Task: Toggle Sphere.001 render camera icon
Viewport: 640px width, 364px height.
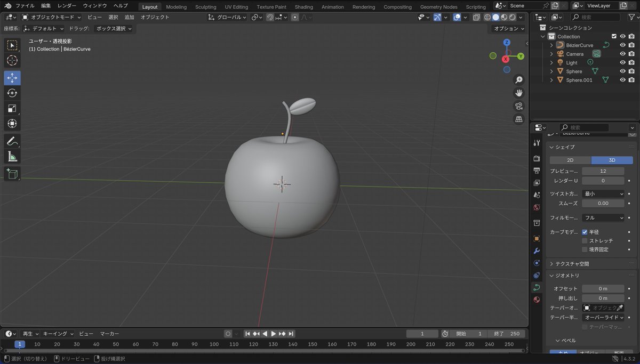Action: (631, 80)
